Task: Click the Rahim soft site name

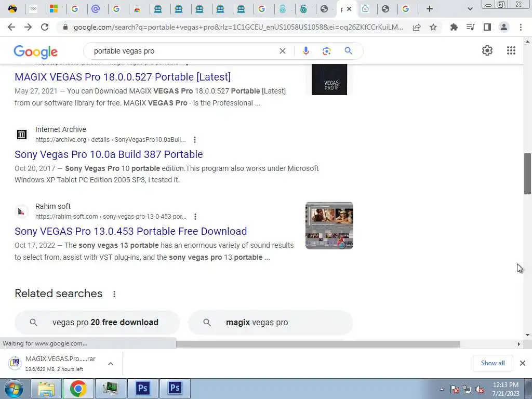Action: 53,206
